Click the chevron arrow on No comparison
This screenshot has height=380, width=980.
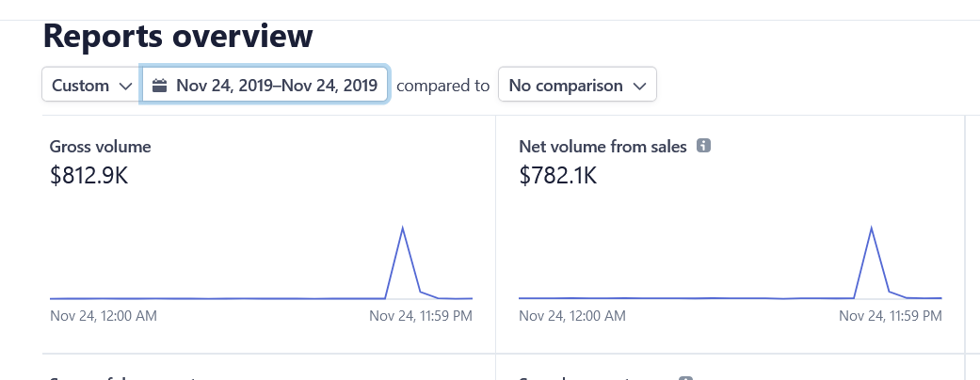coord(639,86)
